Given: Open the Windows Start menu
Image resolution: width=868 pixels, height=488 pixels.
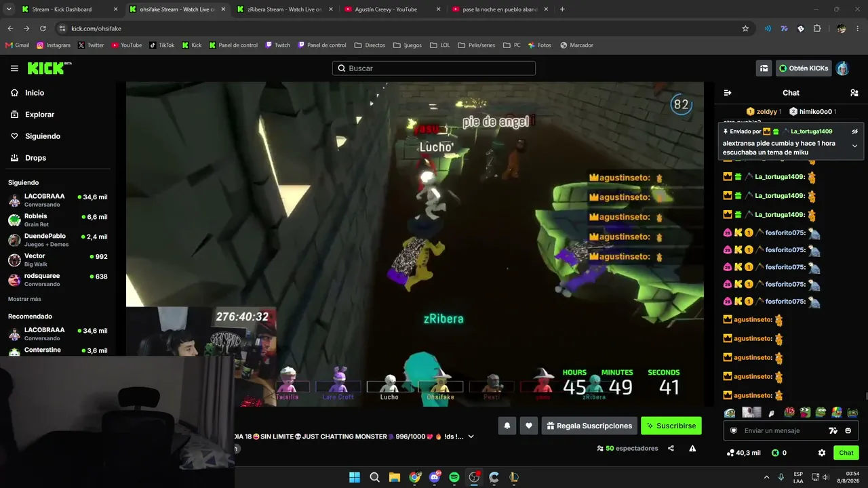Looking at the screenshot, I should coord(355,477).
